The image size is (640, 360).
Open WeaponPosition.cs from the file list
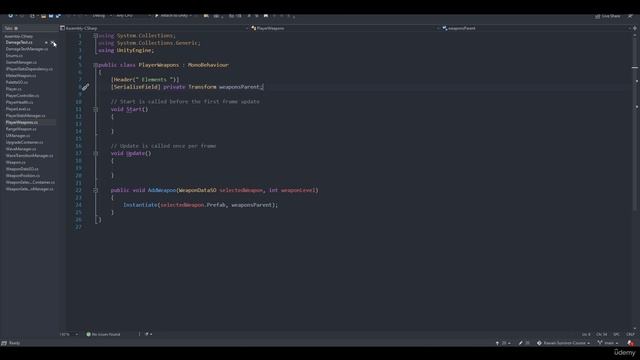[23, 176]
